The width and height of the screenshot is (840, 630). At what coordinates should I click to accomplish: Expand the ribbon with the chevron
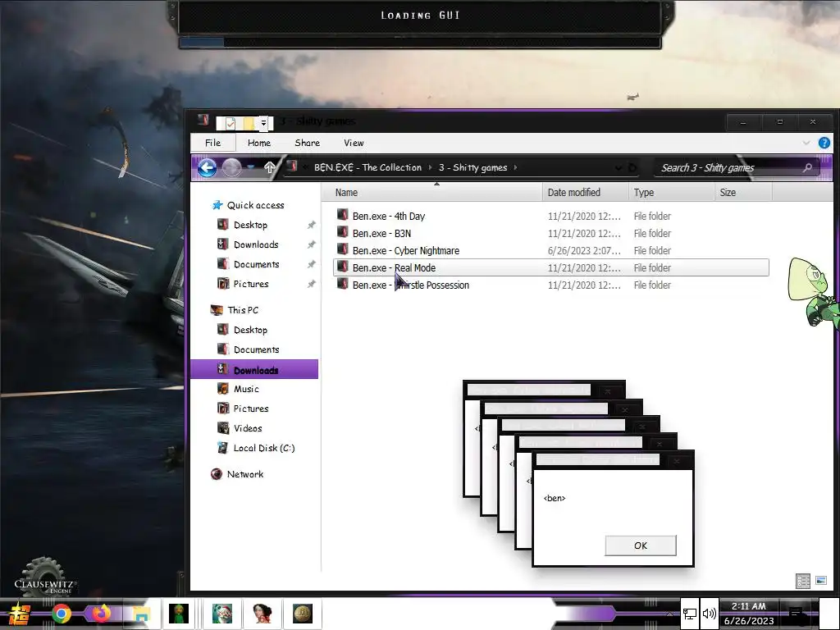[806, 143]
